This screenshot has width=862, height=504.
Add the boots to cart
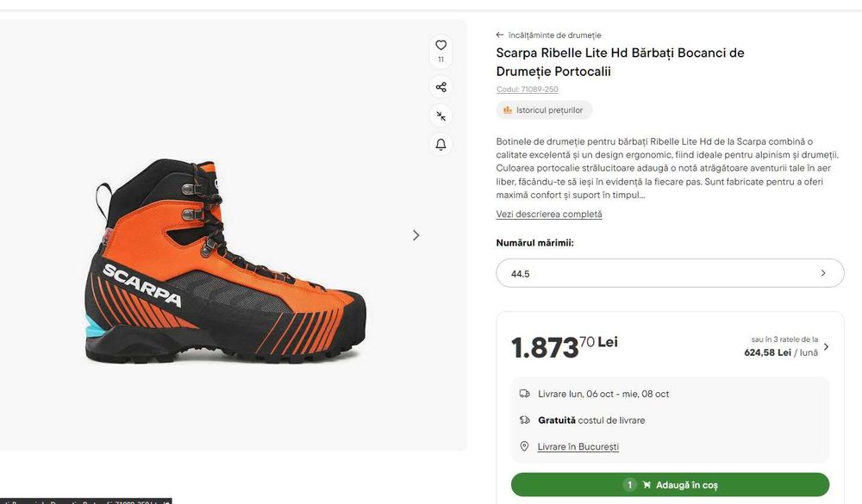pos(670,485)
